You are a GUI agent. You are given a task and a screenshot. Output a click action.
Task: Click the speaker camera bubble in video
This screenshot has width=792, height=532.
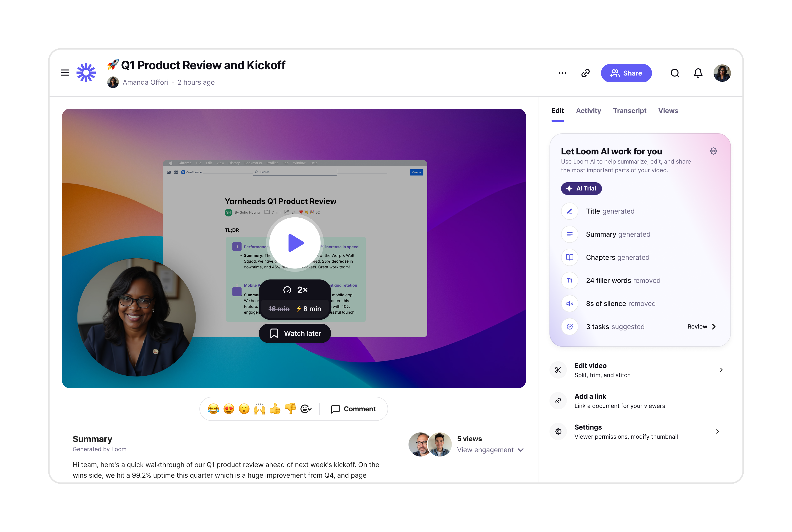(x=136, y=317)
